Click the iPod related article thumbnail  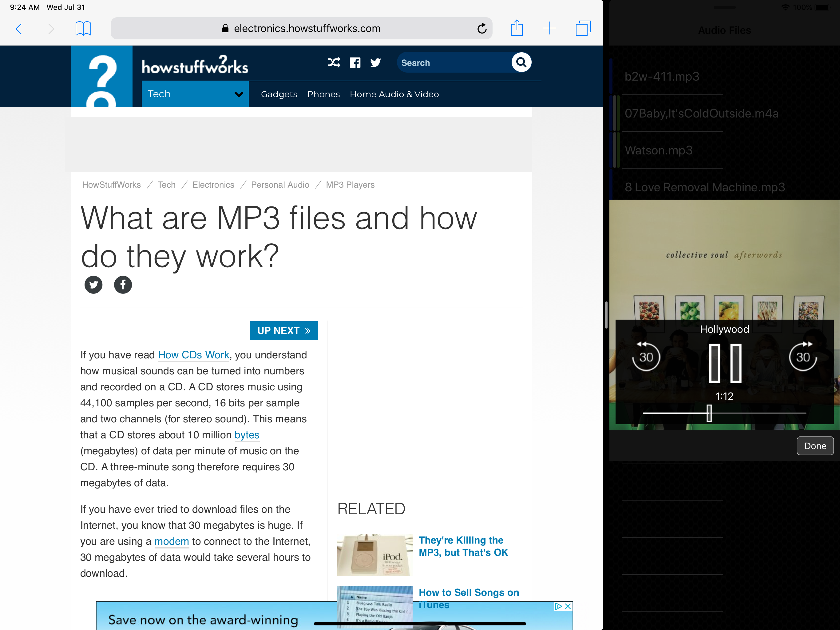(x=375, y=555)
